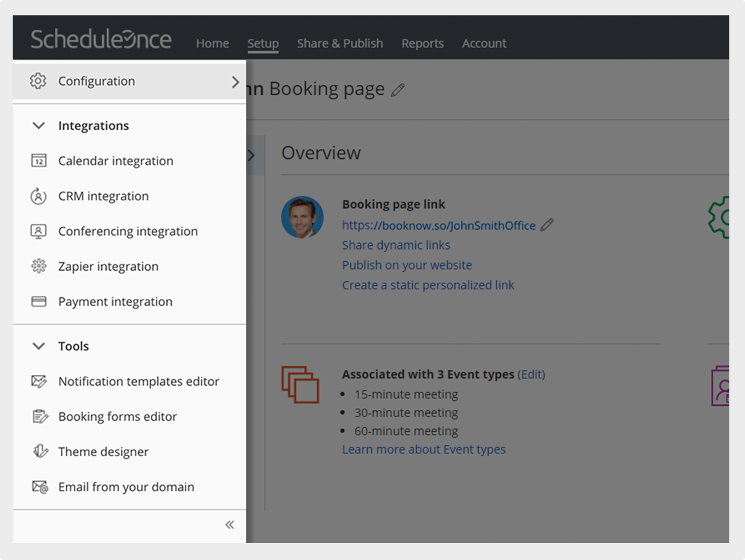Collapse the Integrations section chevron
This screenshot has height=560, width=745.
(39, 126)
